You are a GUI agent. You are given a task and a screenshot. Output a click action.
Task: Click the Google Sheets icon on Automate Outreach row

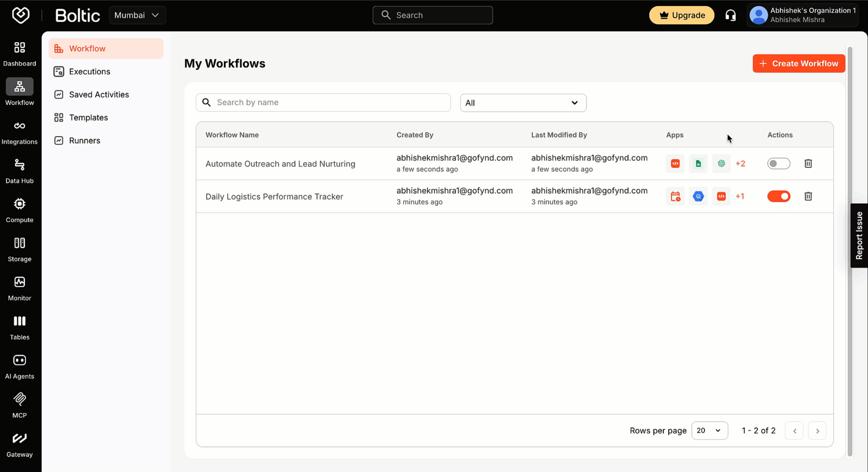(698, 164)
